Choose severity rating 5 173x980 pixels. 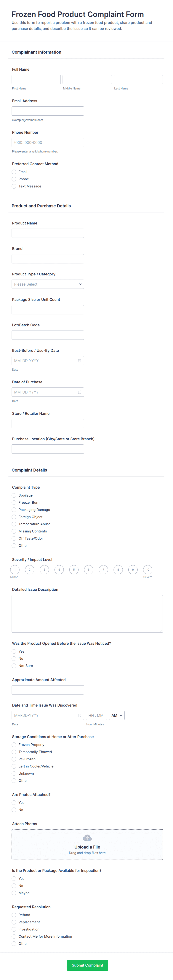pos(74,570)
